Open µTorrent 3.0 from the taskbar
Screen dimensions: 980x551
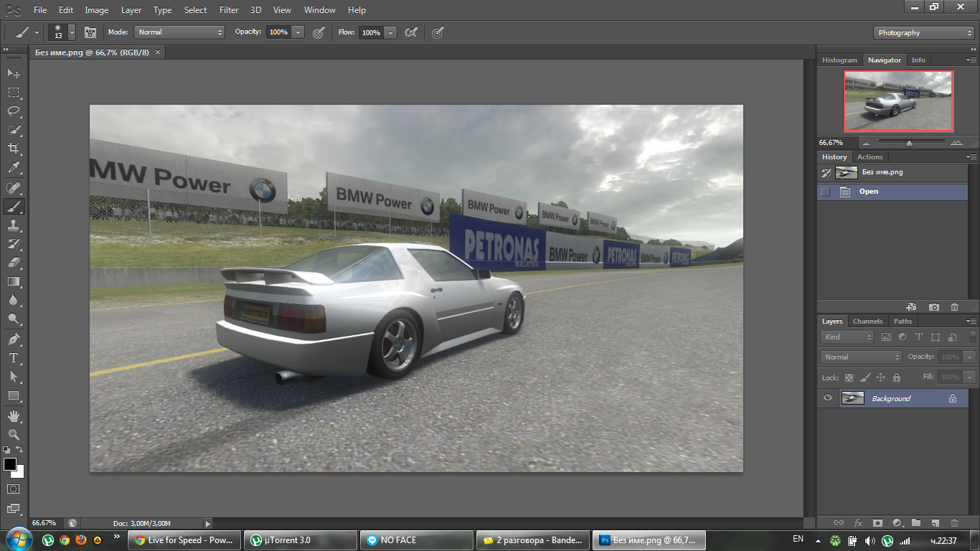(301, 540)
